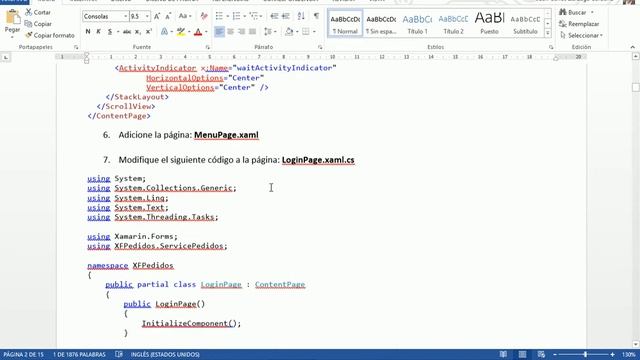Open underline style dropdown arrow

118,31
